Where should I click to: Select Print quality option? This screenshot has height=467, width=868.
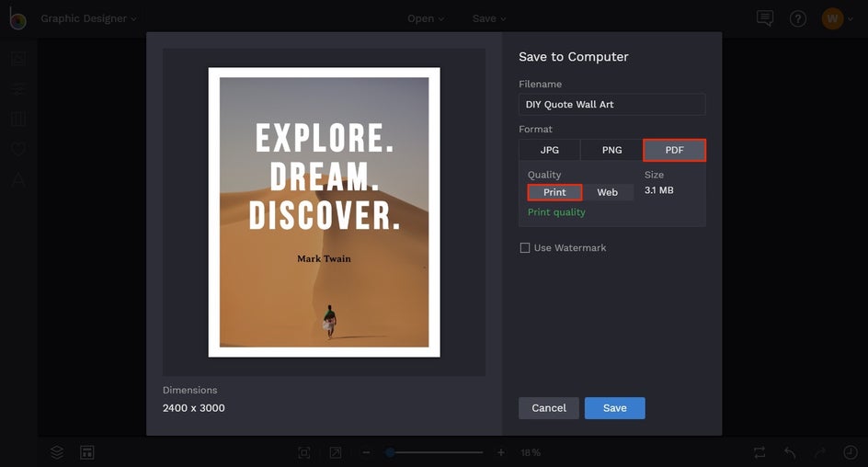(554, 192)
